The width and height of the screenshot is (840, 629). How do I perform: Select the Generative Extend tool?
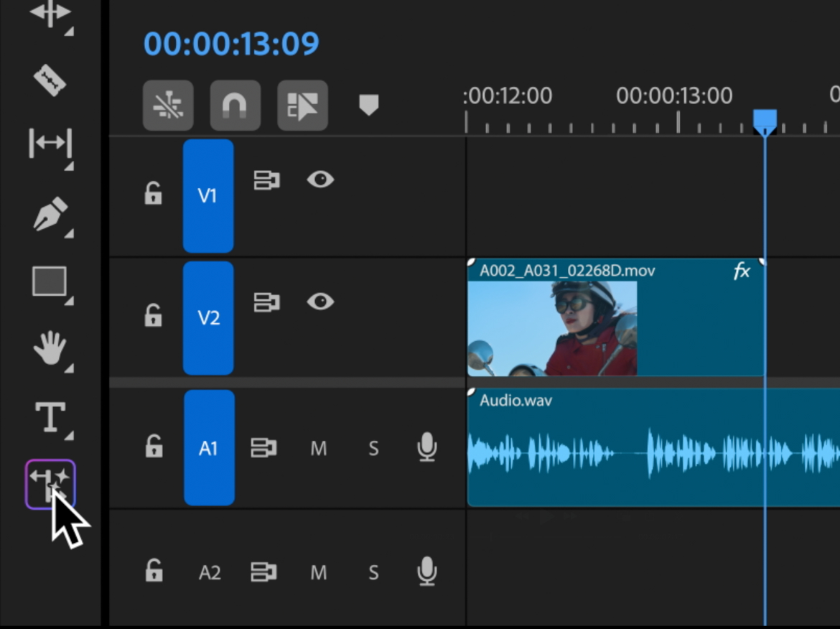tap(50, 484)
